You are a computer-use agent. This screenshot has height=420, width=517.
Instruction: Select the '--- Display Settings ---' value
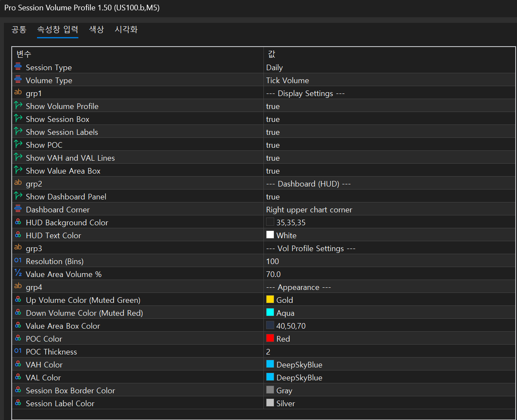(x=306, y=93)
